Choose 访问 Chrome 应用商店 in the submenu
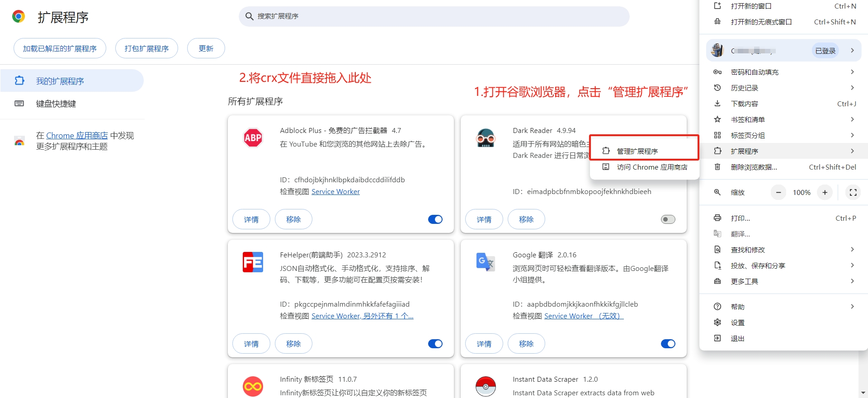 click(644, 167)
